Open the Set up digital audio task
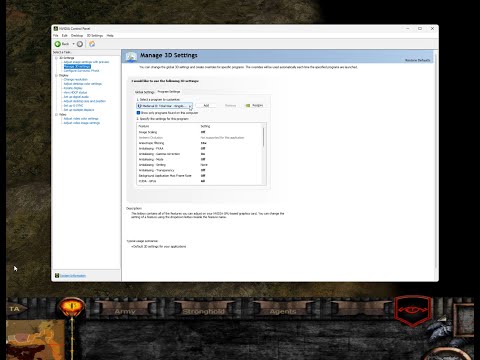The image size is (480, 360). coord(76,97)
